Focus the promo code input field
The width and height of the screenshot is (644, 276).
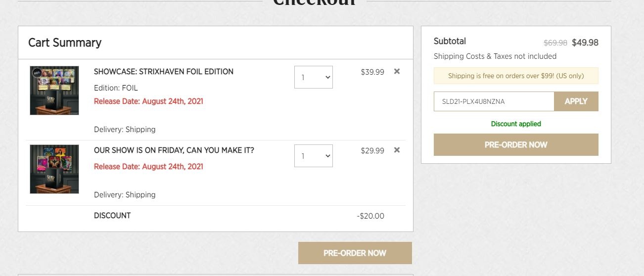point(494,101)
